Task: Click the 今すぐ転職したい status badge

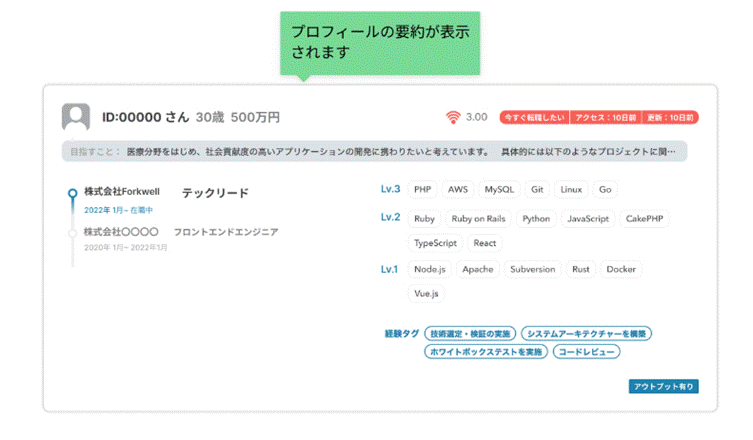Action: point(534,117)
